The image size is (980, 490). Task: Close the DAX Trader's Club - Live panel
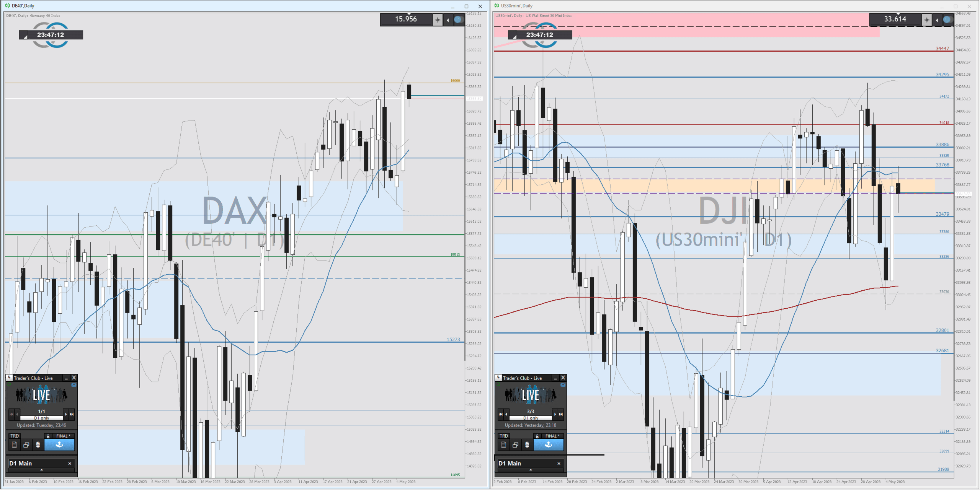(x=74, y=378)
